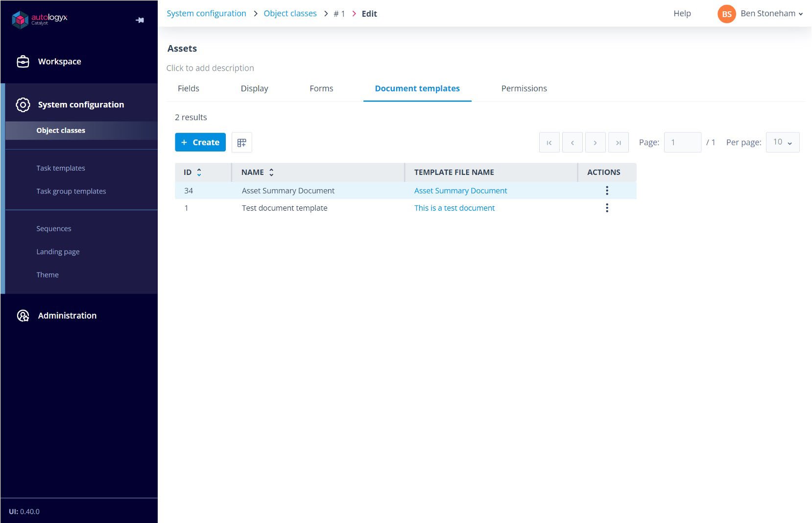Switch to the Permissions tab
Screen dimensions: 812x523
click(524, 88)
